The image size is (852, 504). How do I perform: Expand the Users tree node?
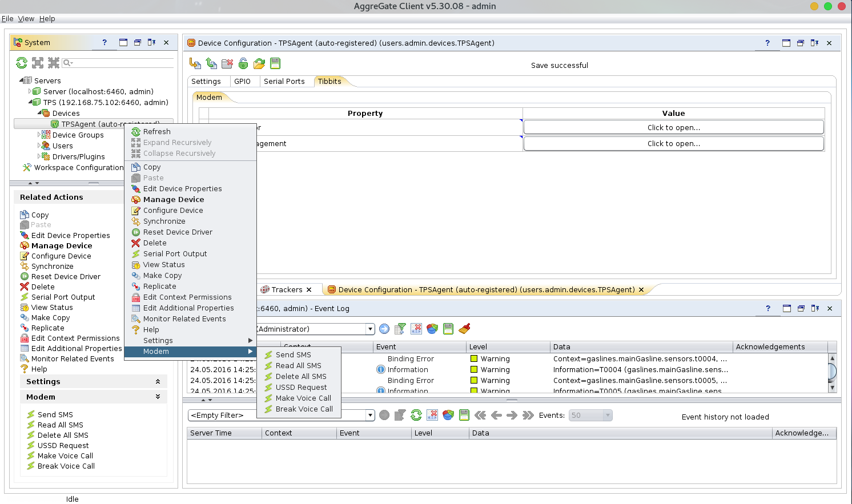coord(39,146)
